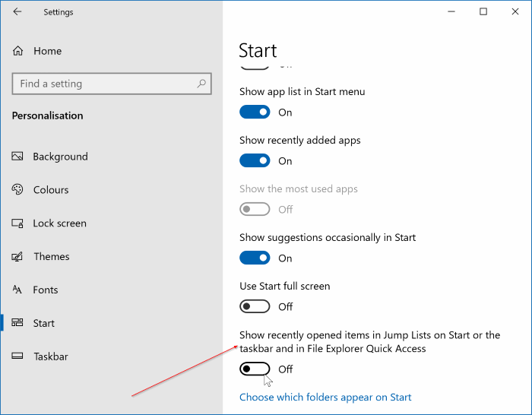Go to Settings Home
532x415 pixels.
click(47, 51)
